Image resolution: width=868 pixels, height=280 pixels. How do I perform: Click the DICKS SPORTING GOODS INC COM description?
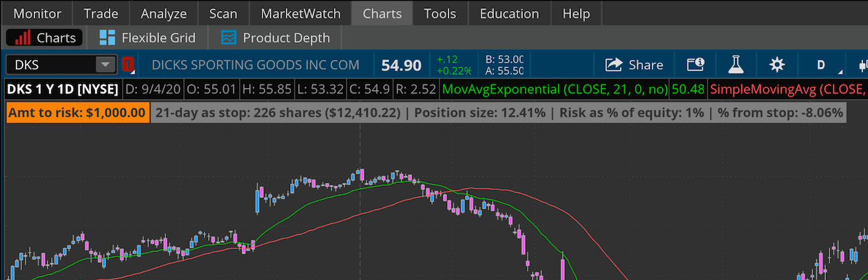[x=256, y=65]
